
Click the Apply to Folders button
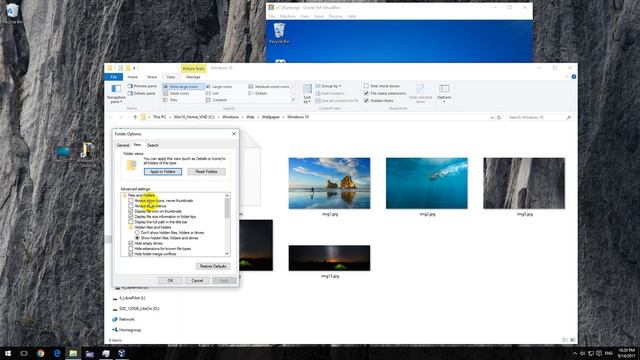[x=163, y=172]
